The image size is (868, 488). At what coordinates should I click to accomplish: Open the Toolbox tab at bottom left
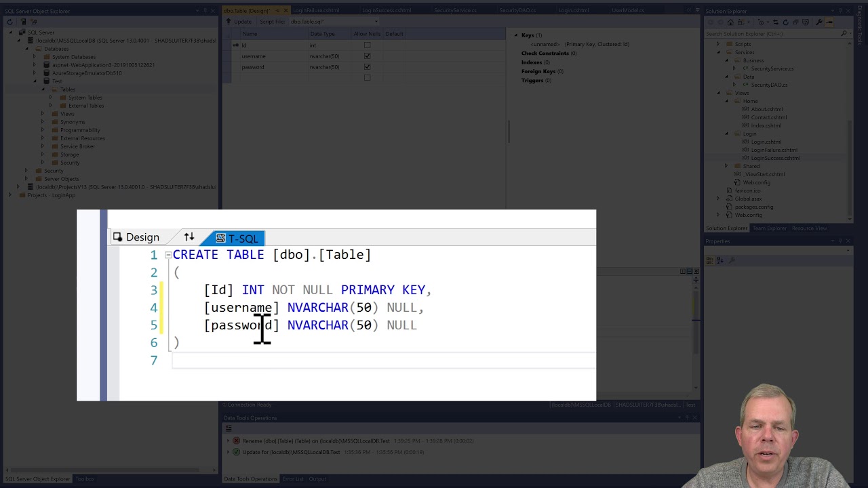click(85, 479)
